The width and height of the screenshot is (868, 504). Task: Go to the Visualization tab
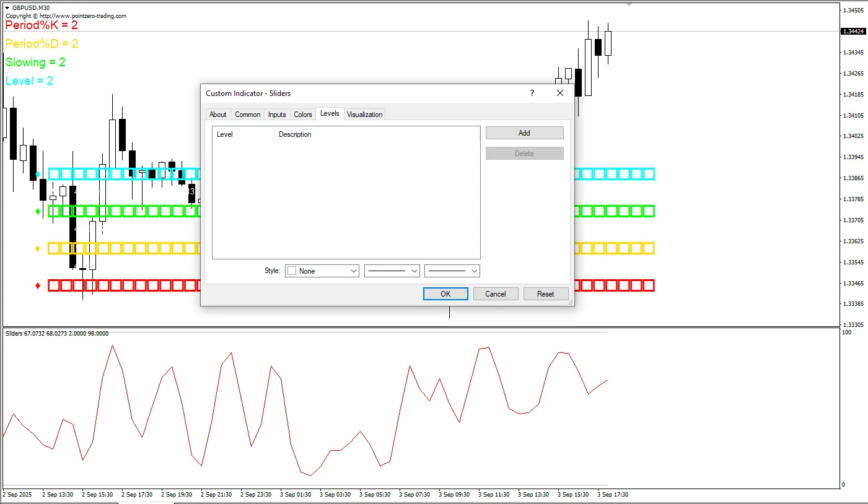click(365, 115)
